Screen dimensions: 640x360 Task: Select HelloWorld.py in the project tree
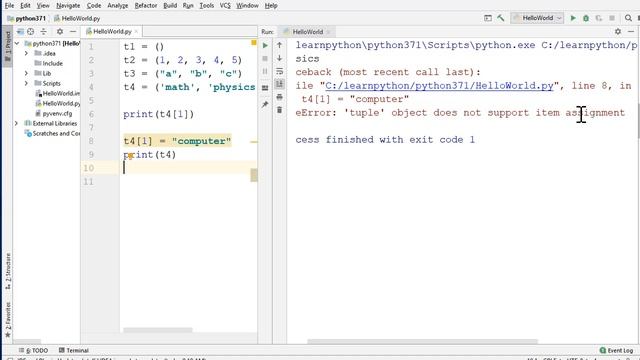click(x=58, y=103)
